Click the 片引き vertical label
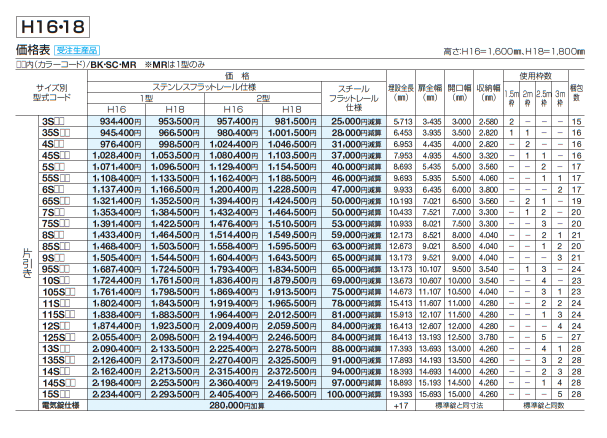The image size is (607, 438). coord(27,263)
